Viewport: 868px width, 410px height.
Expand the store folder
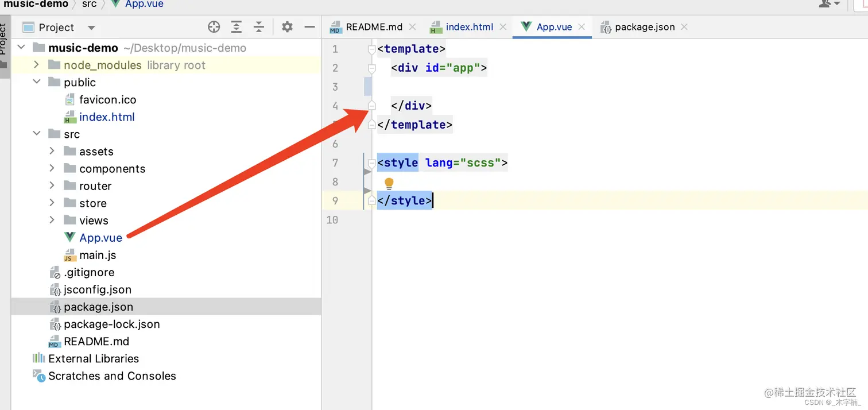point(52,203)
